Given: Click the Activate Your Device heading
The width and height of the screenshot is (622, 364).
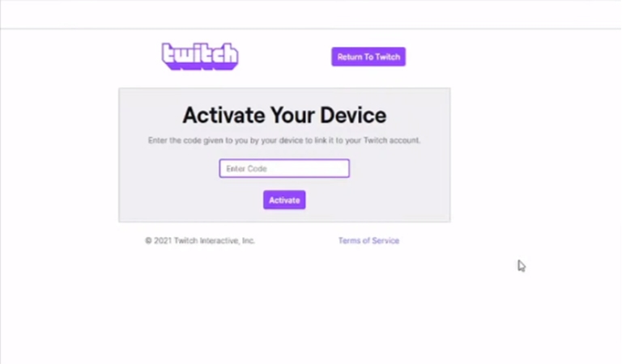Looking at the screenshot, I should click(284, 115).
